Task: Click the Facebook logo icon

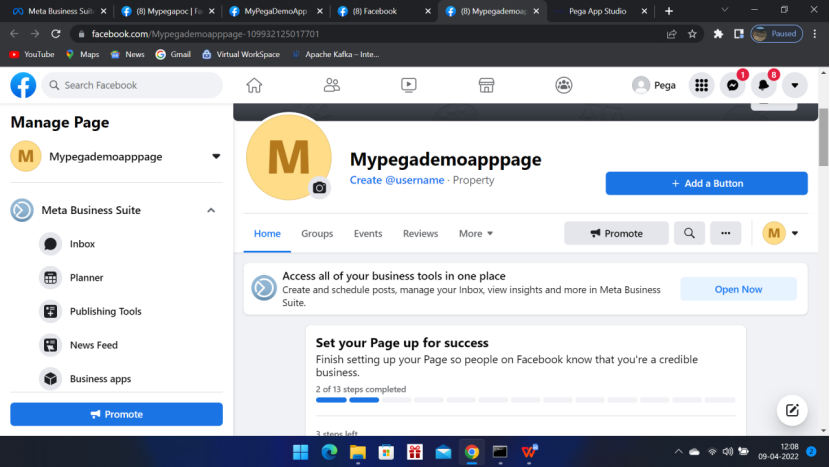Action: tap(23, 85)
